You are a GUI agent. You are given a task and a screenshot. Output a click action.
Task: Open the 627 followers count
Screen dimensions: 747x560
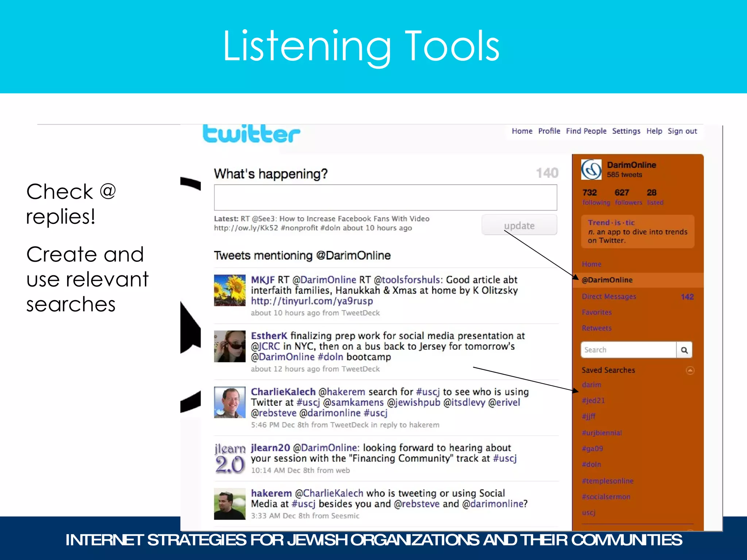(x=628, y=197)
